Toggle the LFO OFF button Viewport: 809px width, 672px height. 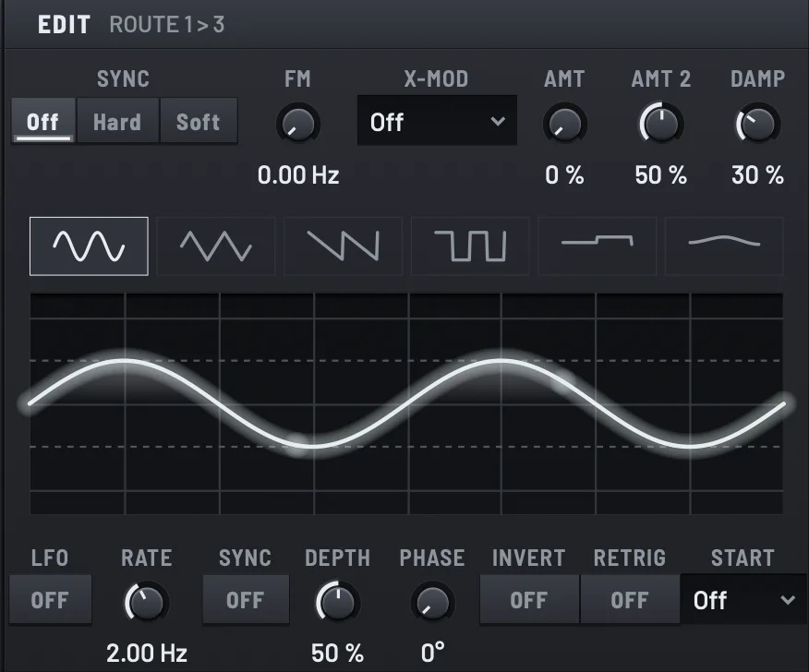point(50,600)
